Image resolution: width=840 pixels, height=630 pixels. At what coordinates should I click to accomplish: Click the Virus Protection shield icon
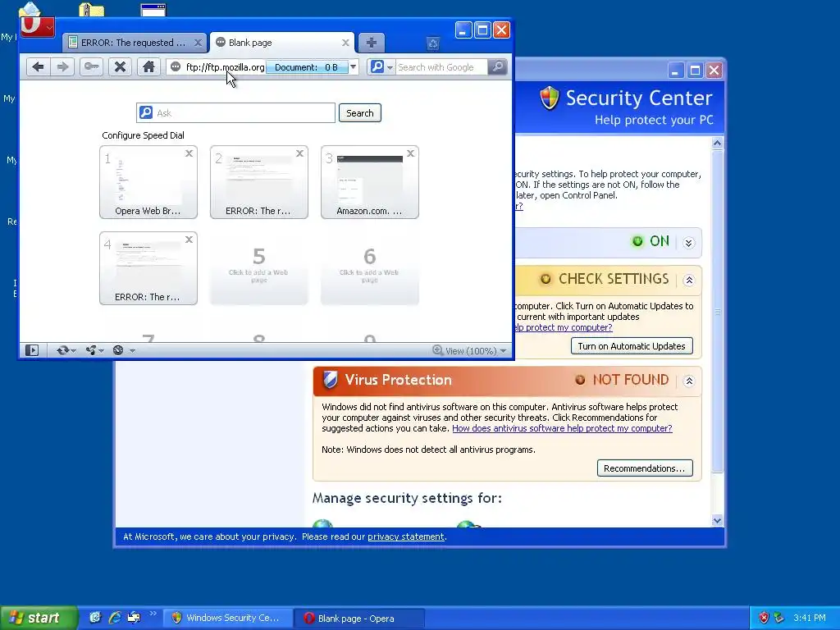(331, 380)
